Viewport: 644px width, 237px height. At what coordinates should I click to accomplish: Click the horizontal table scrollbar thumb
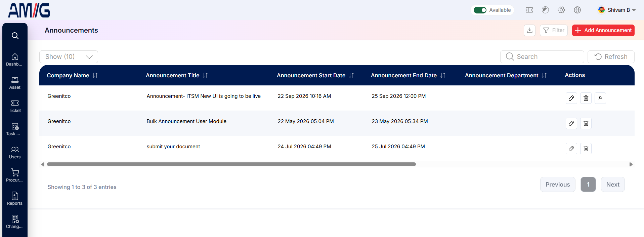pos(231,164)
